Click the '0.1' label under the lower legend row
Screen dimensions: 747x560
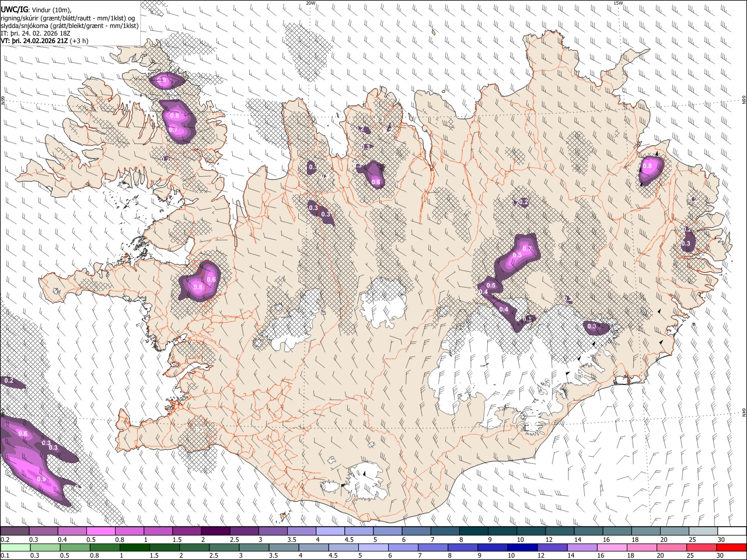[5, 556]
